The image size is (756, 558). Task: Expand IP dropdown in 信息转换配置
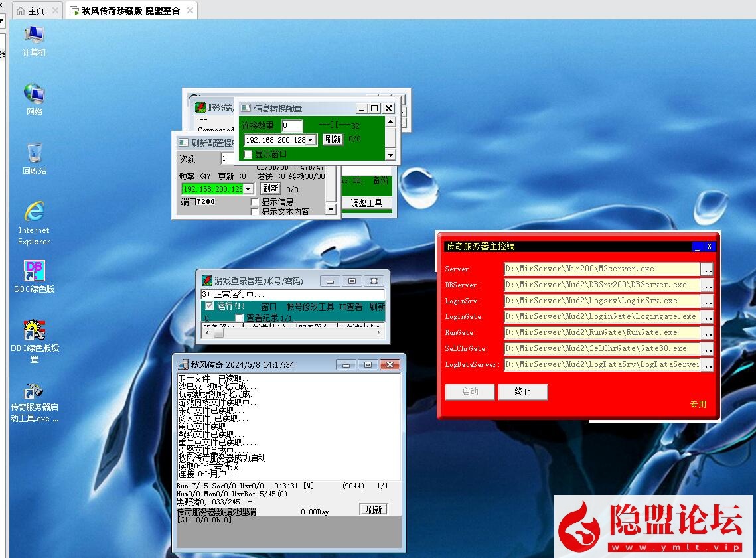(311, 140)
